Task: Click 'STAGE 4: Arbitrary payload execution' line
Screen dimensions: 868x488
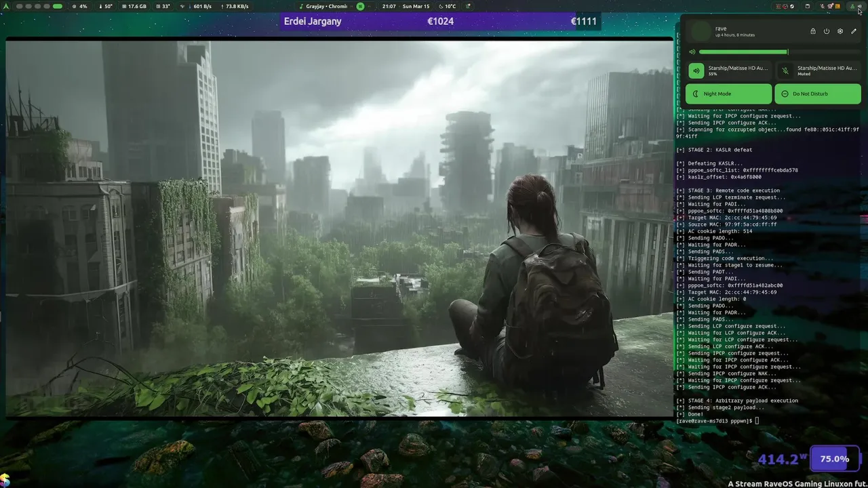Action: (737, 401)
